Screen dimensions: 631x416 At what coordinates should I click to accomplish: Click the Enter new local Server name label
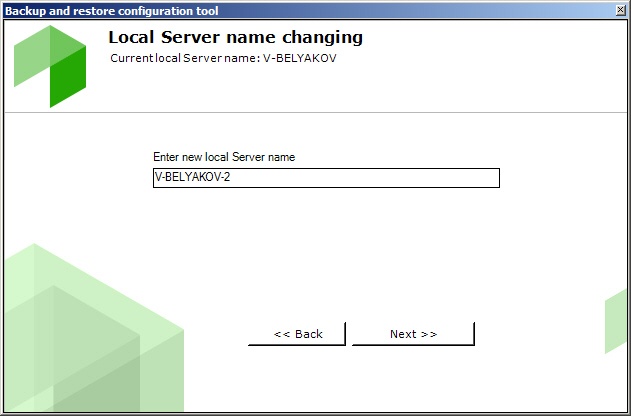[x=224, y=157]
